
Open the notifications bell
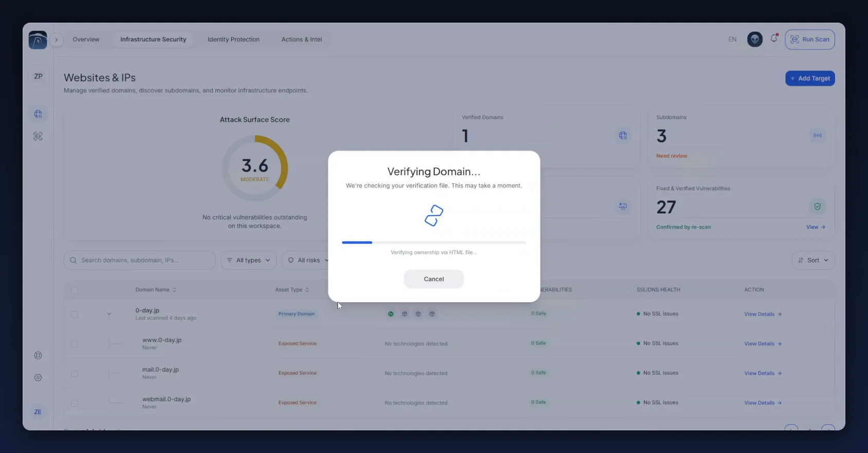(x=774, y=38)
